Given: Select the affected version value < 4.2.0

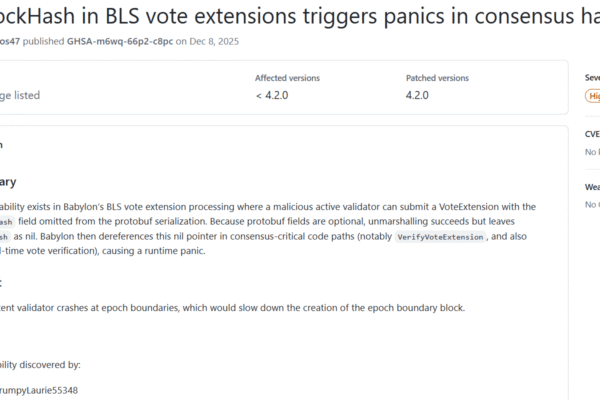Looking at the screenshot, I should click(x=272, y=95).
